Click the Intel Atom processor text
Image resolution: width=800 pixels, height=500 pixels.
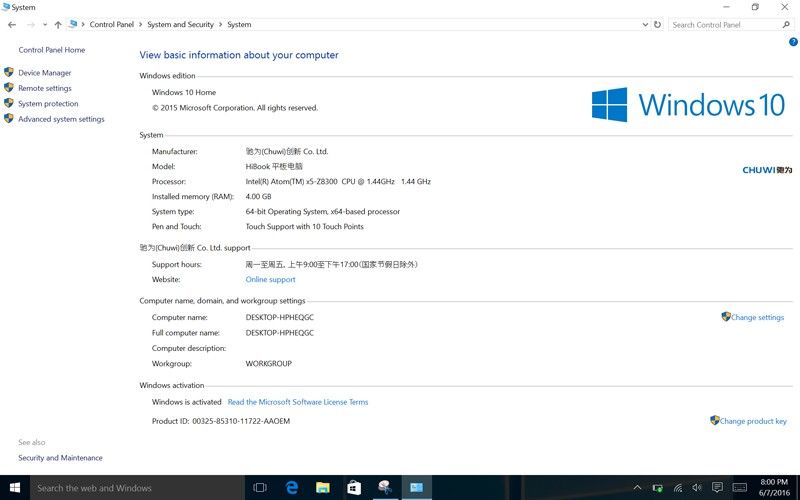(x=338, y=181)
